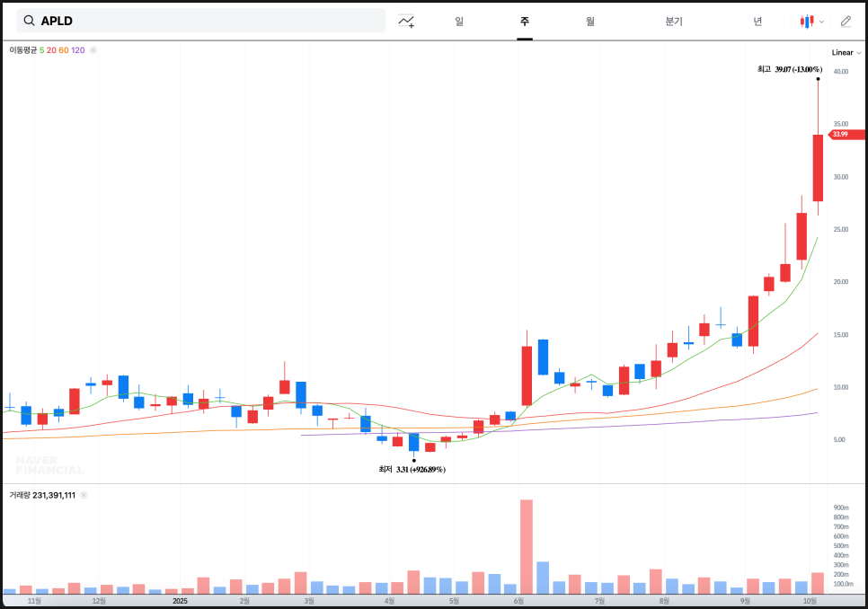Switch to the 분기 quarterly tab
This screenshot has height=609, width=868.
(674, 21)
